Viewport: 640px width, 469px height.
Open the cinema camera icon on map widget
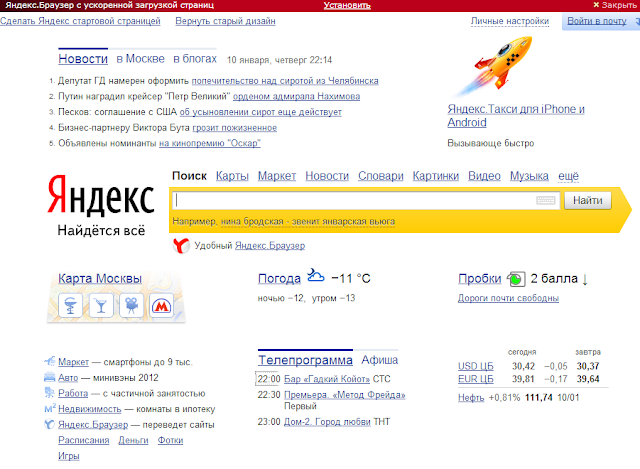tap(131, 305)
